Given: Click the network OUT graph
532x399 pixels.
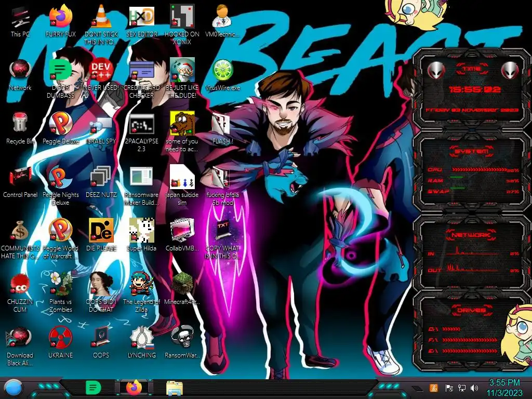Looking at the screenshot, I should pyautogui.click(x=472, y=268).
